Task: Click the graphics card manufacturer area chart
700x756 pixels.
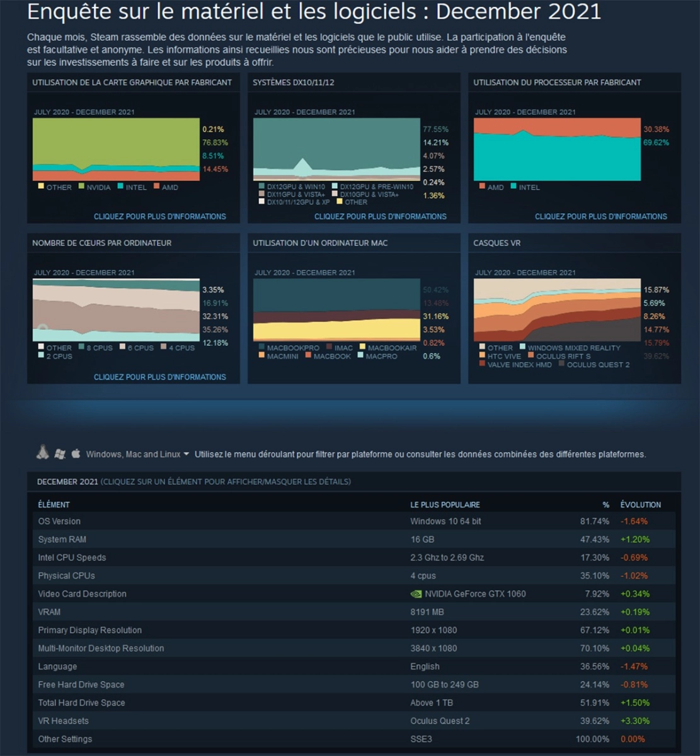Action: [116, 149]
